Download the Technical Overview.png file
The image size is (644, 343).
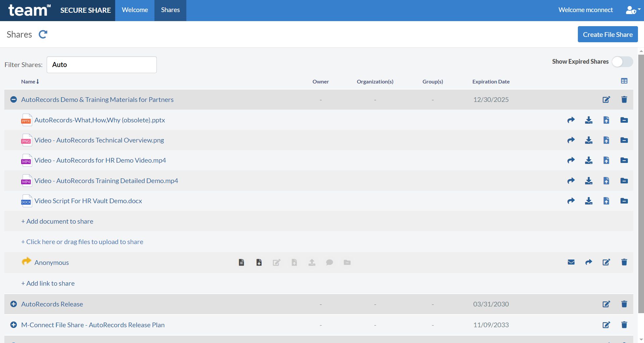[x=589, y=140]
